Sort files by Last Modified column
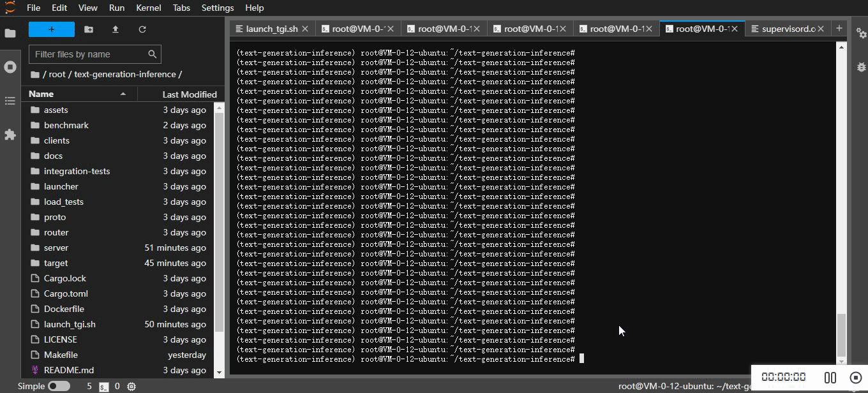The width and height of the screenshot is (868, 393). point(181,94)
